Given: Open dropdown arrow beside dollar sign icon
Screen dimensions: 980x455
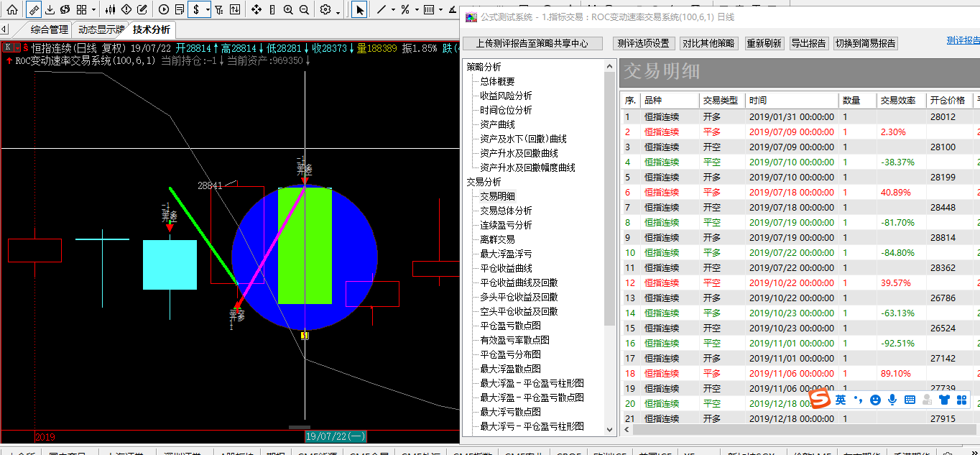Looking at the screenshot, I should click(x=208, y=9).
